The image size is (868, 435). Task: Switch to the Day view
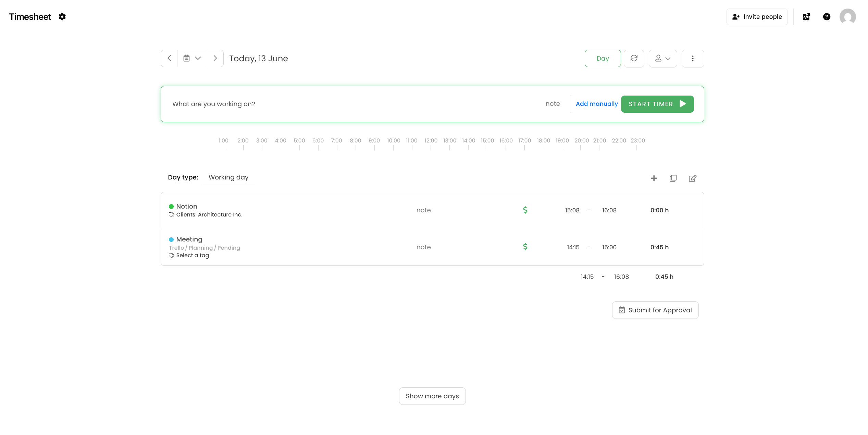pyautogui.click(x=603, y=58)
